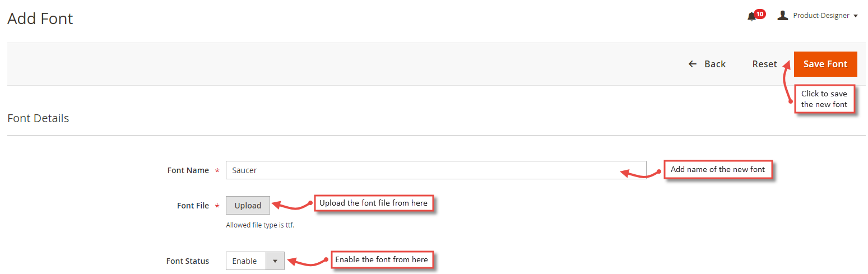868x274 pixels.
Task: Click the Font Details section heading
Action: click(x=38, y=118)
